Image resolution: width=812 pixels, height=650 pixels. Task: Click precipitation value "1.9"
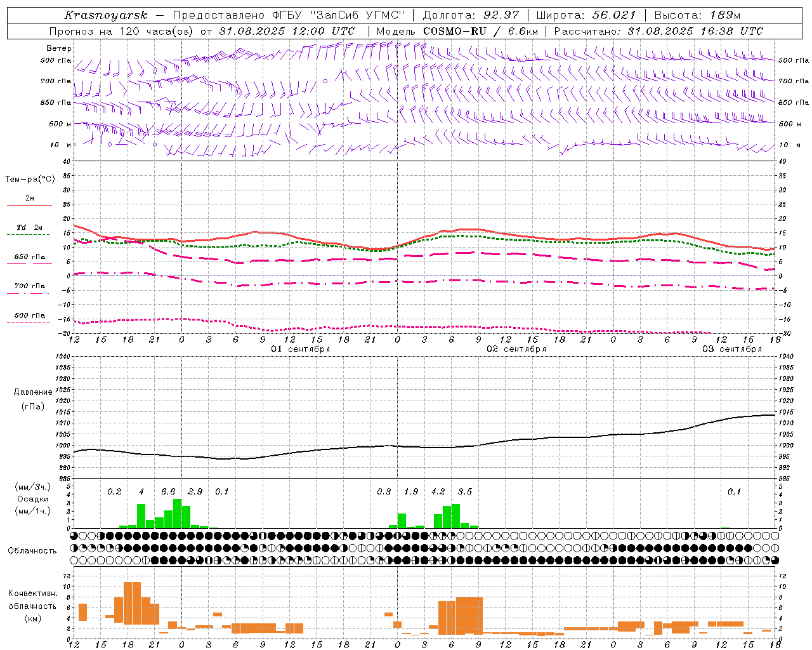click(x=411, y=492)
